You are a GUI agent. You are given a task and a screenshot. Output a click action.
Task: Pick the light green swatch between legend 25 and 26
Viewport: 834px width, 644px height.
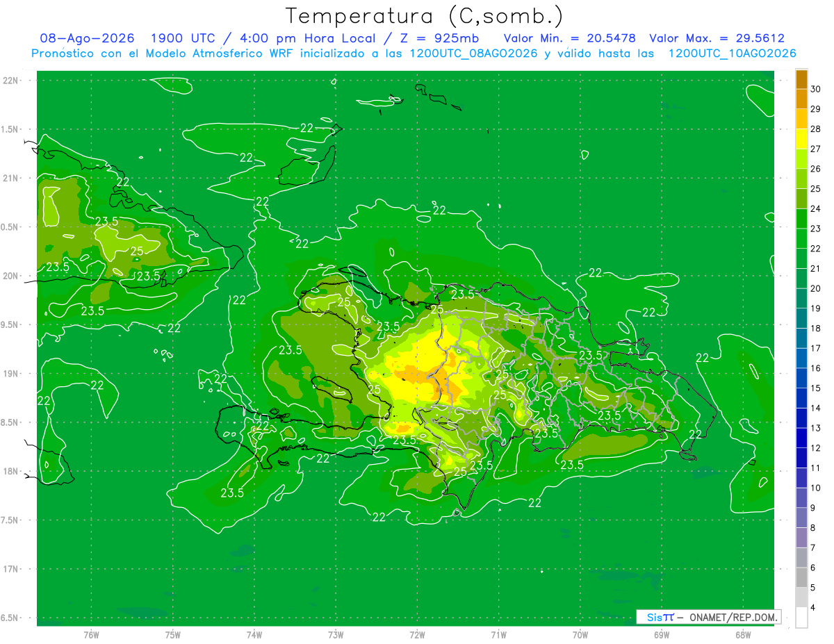(802, 179)
